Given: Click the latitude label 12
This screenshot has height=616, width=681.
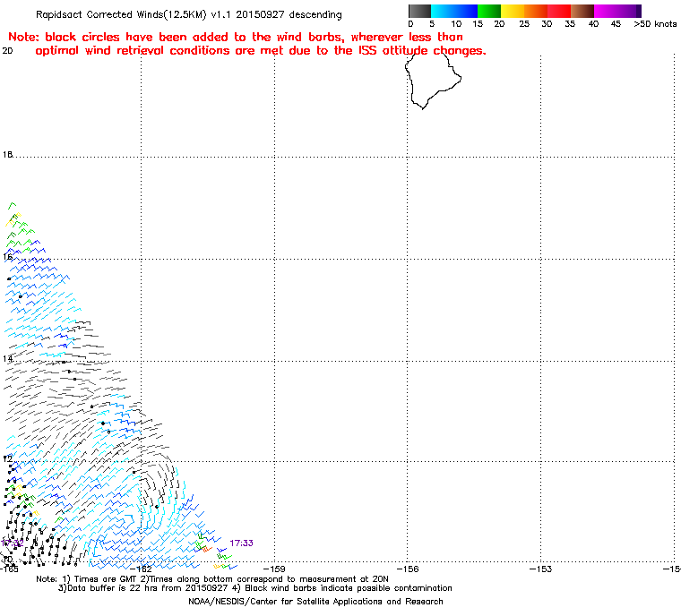Looking at the screenshot, I should point(7,458).
